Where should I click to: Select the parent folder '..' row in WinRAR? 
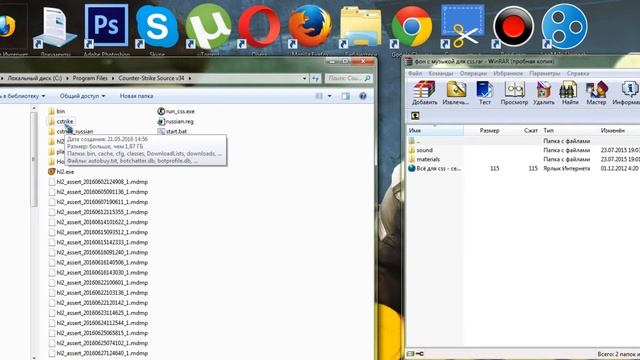click(522, 141)
